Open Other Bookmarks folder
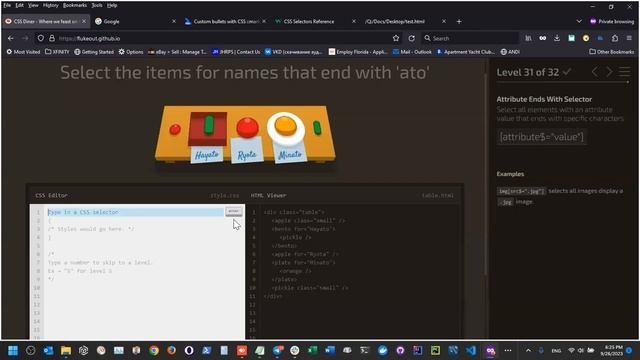The height and width of the screenshot is (360, 640). (611, 52)
